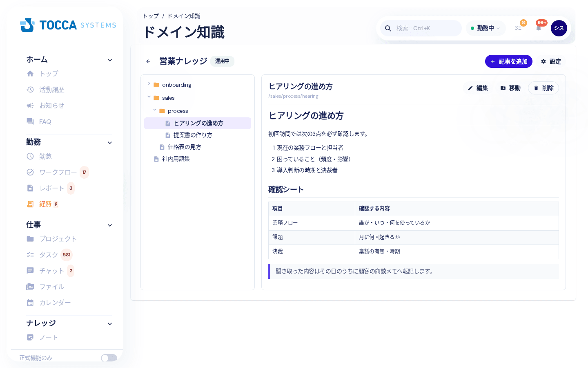Open the シス user avatar

click(559, 28)
